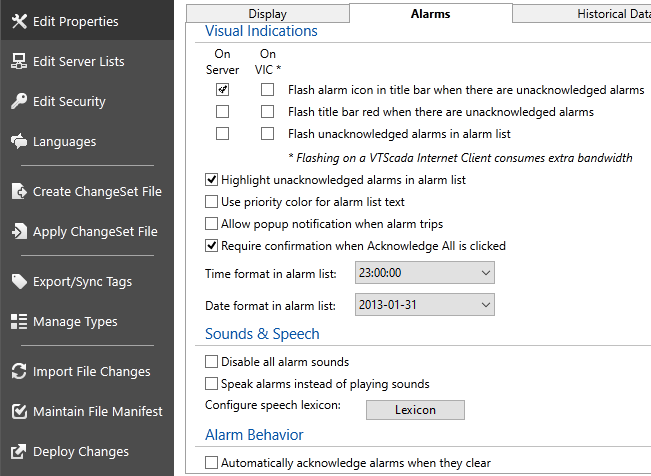This screenshot has width=651, height=476.
Task: Click the Create ChangeSet File icon
Action: 18,191
